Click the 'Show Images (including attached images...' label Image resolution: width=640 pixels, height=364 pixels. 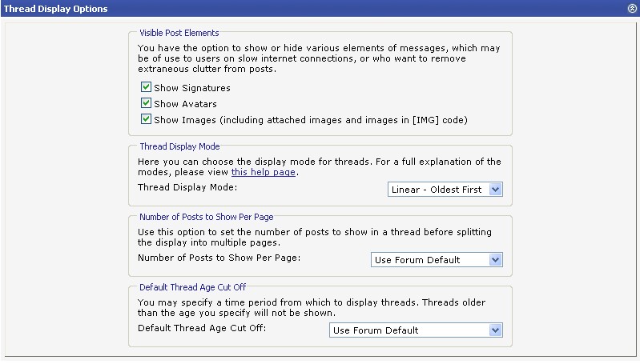(x=311, y=120)
